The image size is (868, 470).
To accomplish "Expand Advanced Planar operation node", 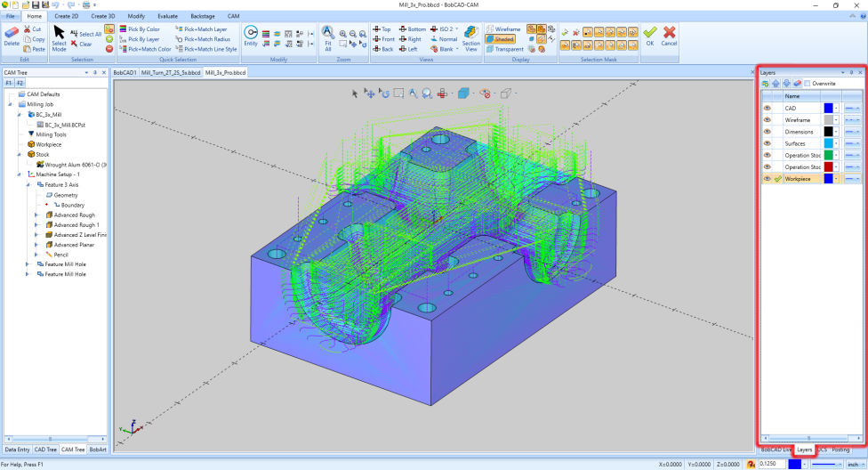I will pyautogui.click(x=36, y=245).
